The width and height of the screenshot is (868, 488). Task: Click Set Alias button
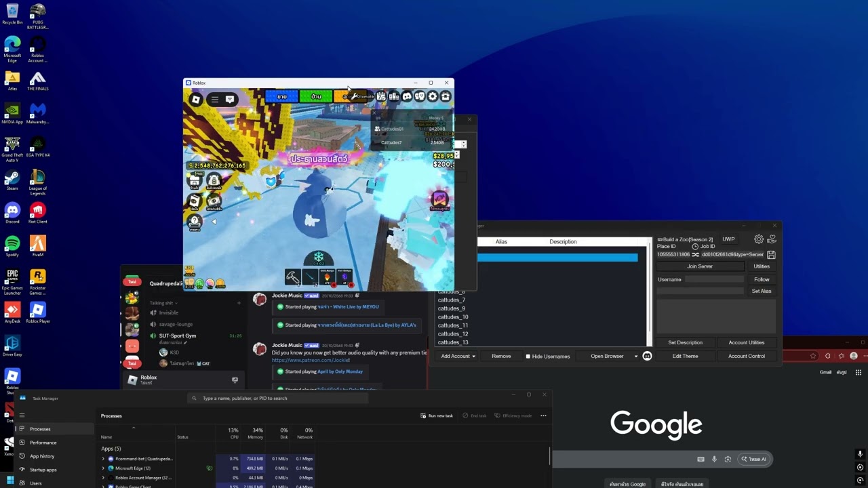(762, 291)
